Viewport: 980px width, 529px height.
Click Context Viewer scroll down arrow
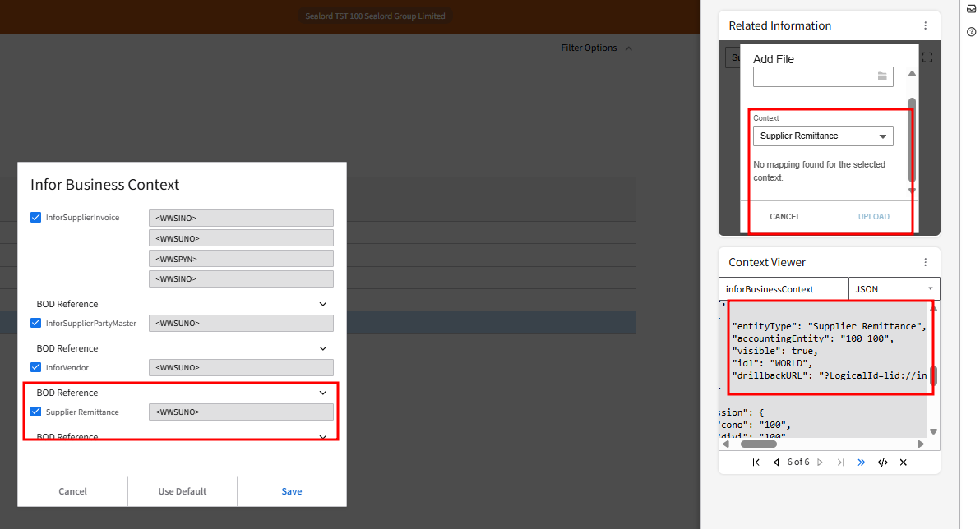pyautogui.click(x=933, y=431)
